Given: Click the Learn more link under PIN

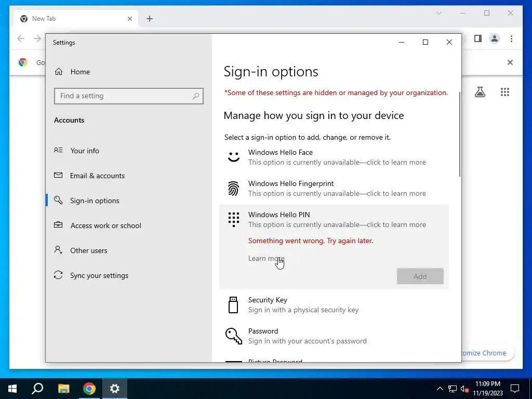Looking at the screenshot, I should coord(267,259).
